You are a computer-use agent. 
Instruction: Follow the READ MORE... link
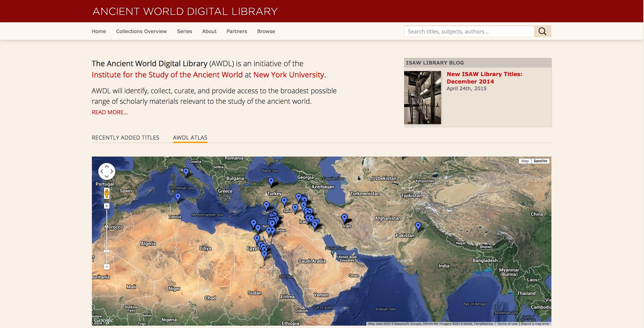pos(109,112)
